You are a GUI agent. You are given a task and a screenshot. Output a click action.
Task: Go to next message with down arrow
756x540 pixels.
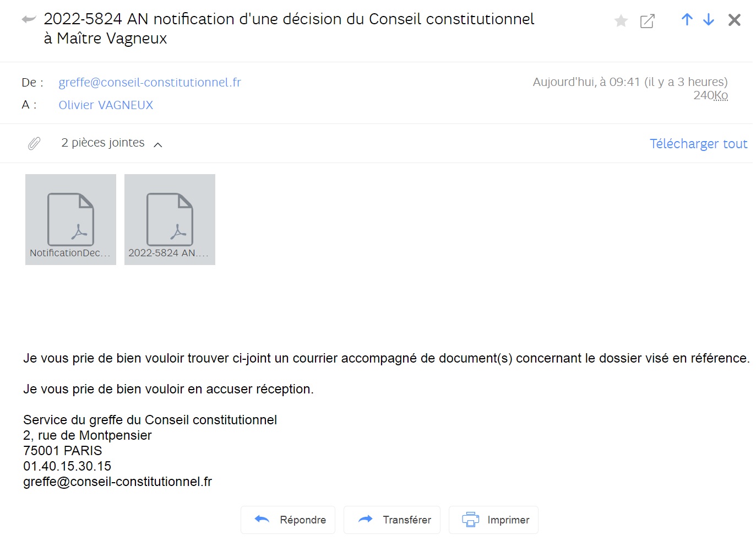click(709, 20)
